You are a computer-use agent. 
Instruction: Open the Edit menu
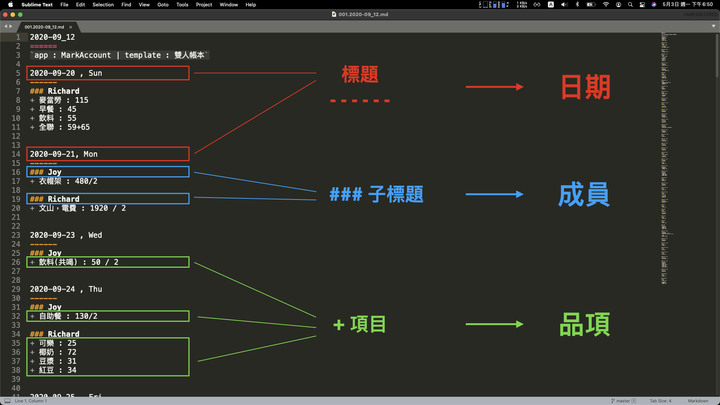80,5
